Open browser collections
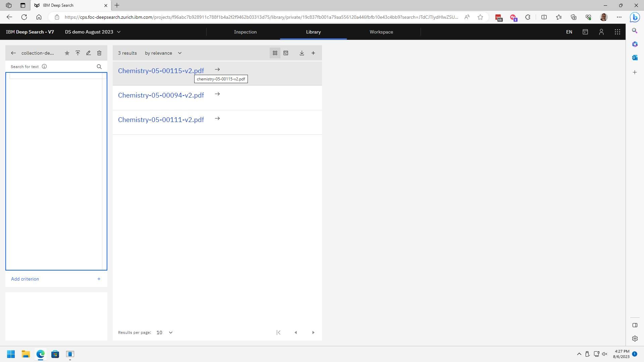The width and height of the screenshot is (644, 362). [x=574, y=17]
